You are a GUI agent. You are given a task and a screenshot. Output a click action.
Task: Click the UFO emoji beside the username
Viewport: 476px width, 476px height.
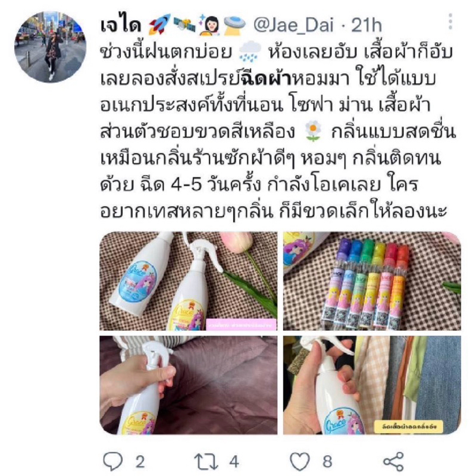point(235,24)
